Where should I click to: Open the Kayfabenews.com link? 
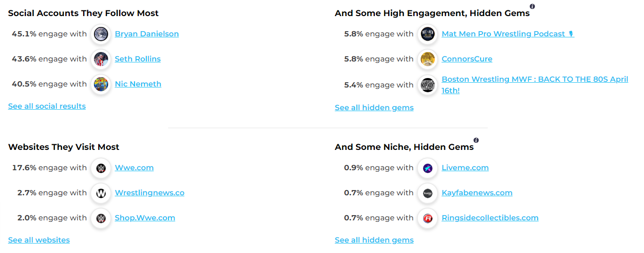[x=477, y=193]
